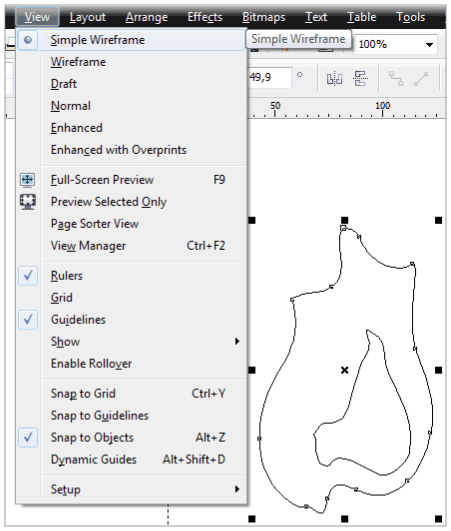Click the Preview Selected Only icon
Screen dimensions: 451x531
pyautogui.click(x=27, y=202)
